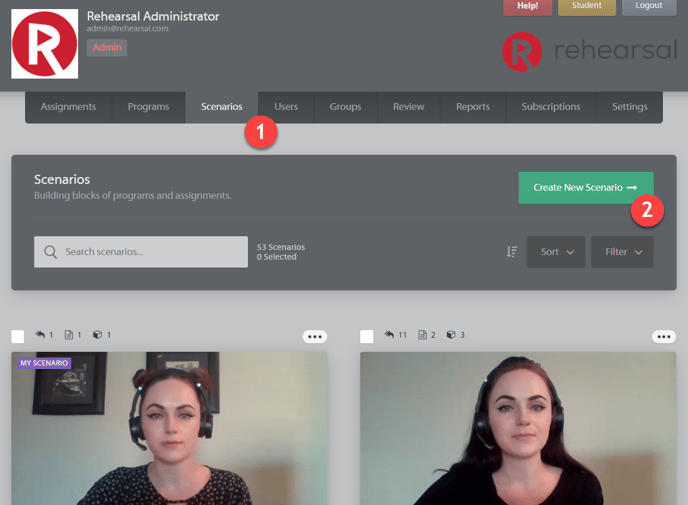Image resolution: width=688 pixels, height=505 pixels.
Task: Expand the Sort dropdown
Action: tap(556, 252)
